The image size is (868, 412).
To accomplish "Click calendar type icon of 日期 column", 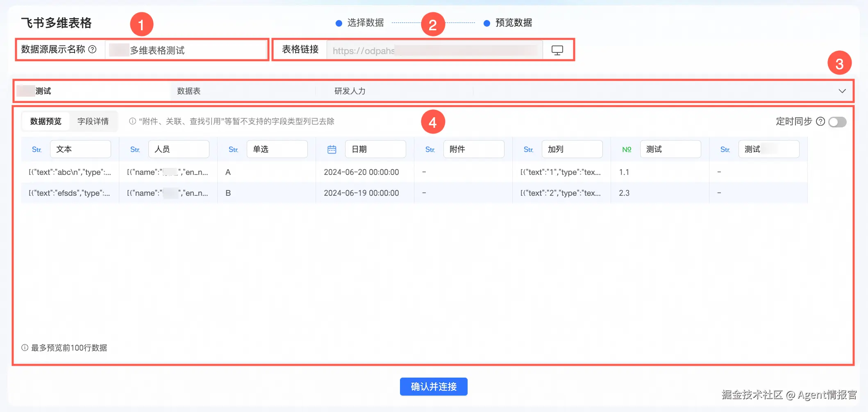I will (x=332, y=149).
